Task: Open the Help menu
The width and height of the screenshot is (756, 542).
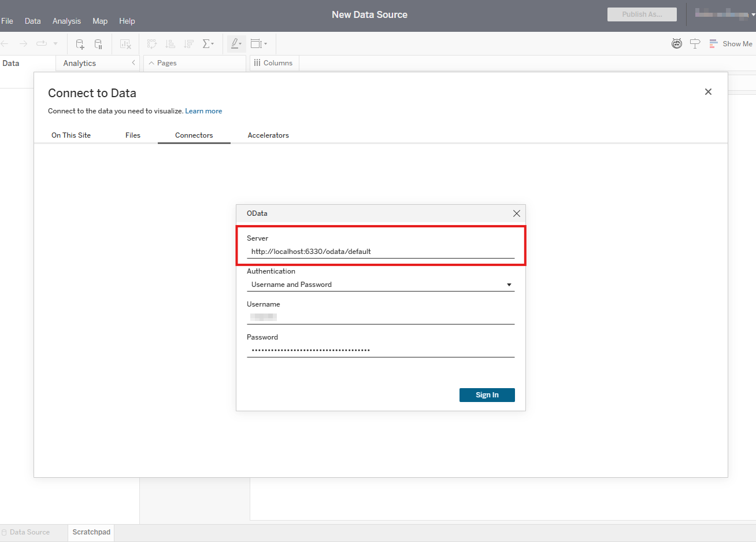Action: tap(127, 21)
